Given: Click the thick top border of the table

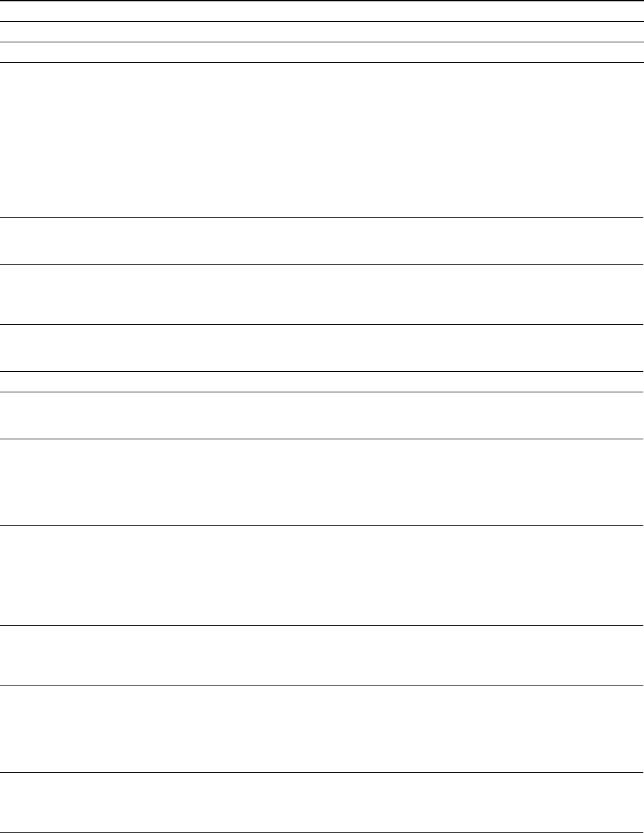Looking at the screenshot, I should pyautogui.click(x=322, y=1).
